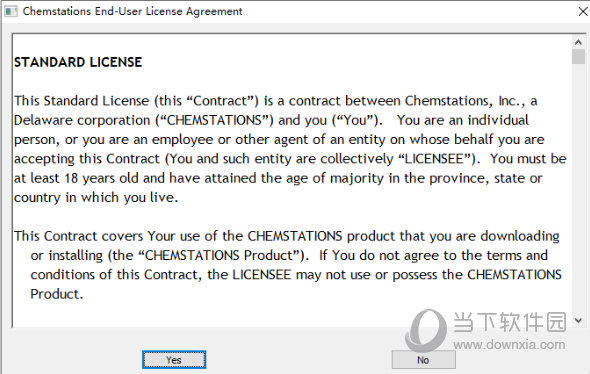Click the scrollbar down arrow
The width and height of the screenshot is (590, 374).
(578, 321)
